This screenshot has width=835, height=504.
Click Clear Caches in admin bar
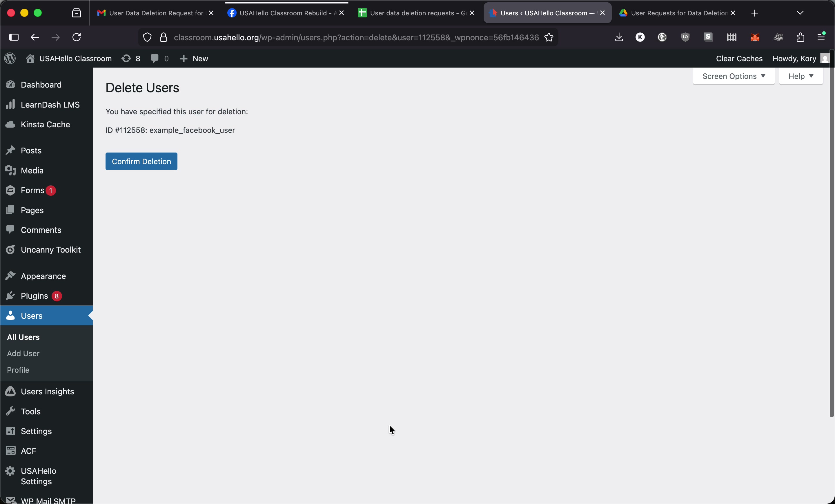[x=739, y=58]
